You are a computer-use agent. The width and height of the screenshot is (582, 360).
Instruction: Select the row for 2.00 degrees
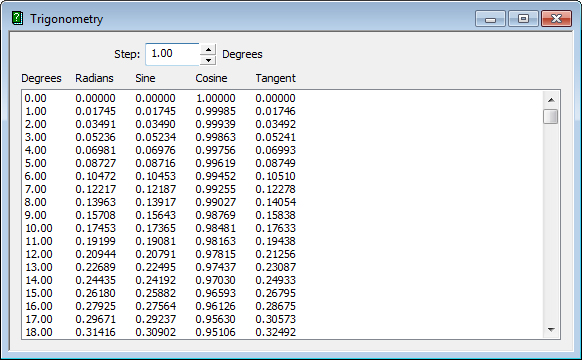coord(282,124)
